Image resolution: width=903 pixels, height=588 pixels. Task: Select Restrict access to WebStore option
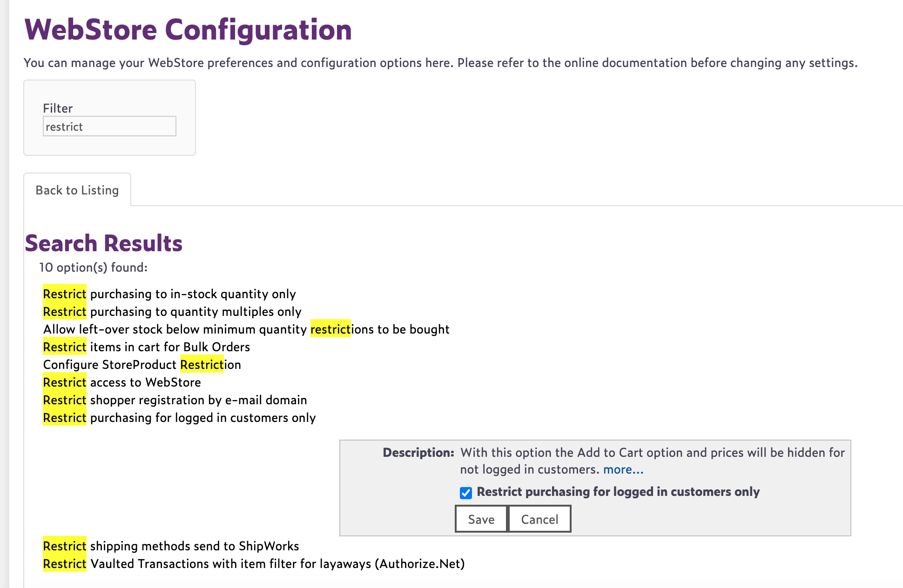click(122, 382)
